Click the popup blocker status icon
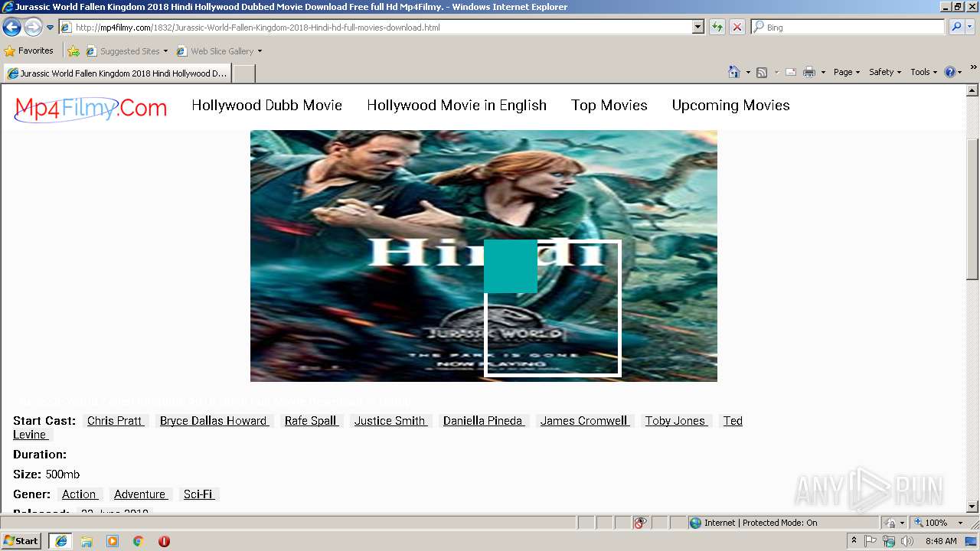980x551 pixels. coord(640,523)
